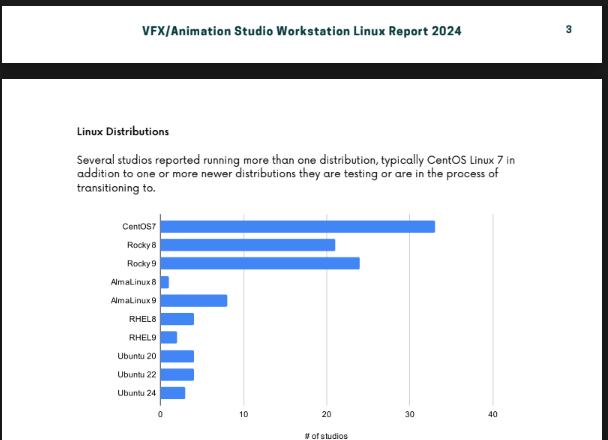This screenshot has width=608, height=440.
Task: Click the x-axis tick label 20
Action: 326,414
